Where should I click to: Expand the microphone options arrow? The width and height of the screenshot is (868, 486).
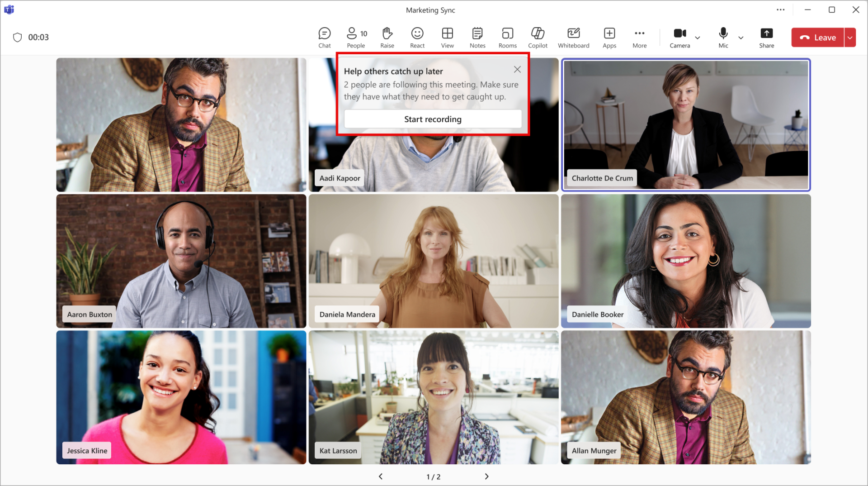tap(741, 38)
